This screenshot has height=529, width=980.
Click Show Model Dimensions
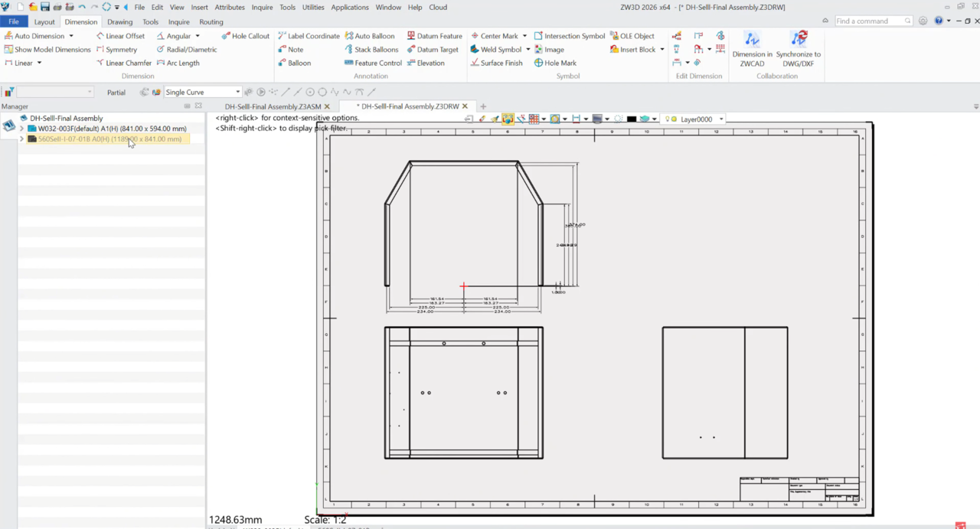tap(47, 50)
